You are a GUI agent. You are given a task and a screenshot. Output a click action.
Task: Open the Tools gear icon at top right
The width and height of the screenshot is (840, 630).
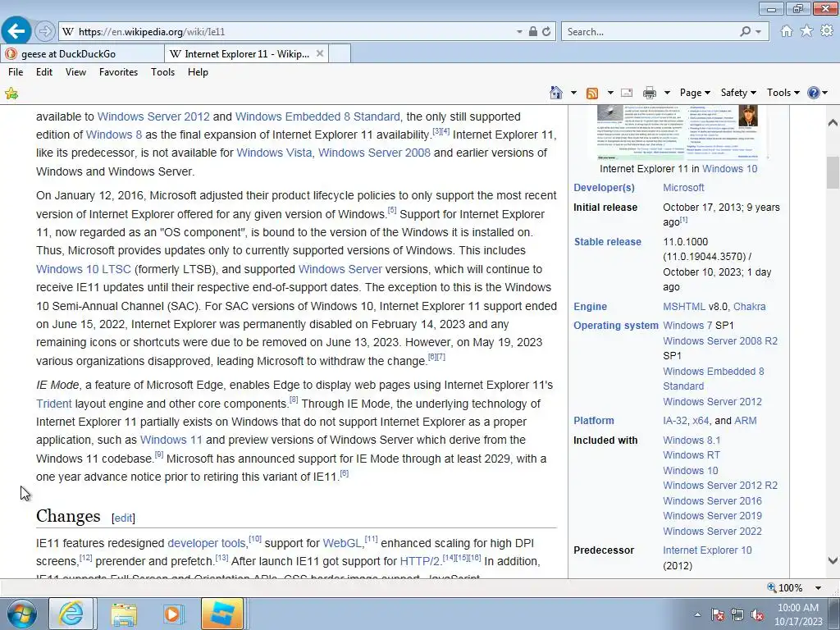[x=827, y=31]
